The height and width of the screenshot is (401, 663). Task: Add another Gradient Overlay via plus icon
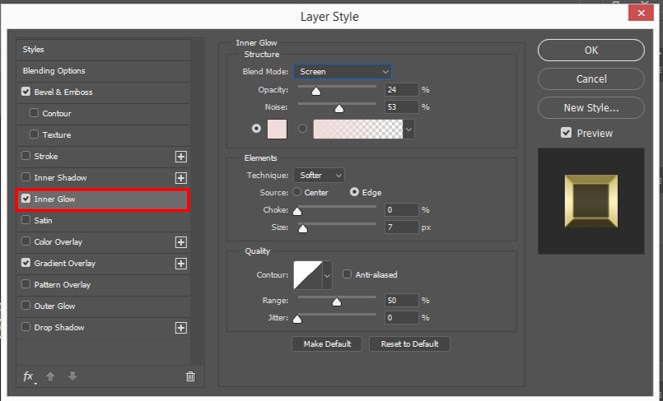pos(181,263)
